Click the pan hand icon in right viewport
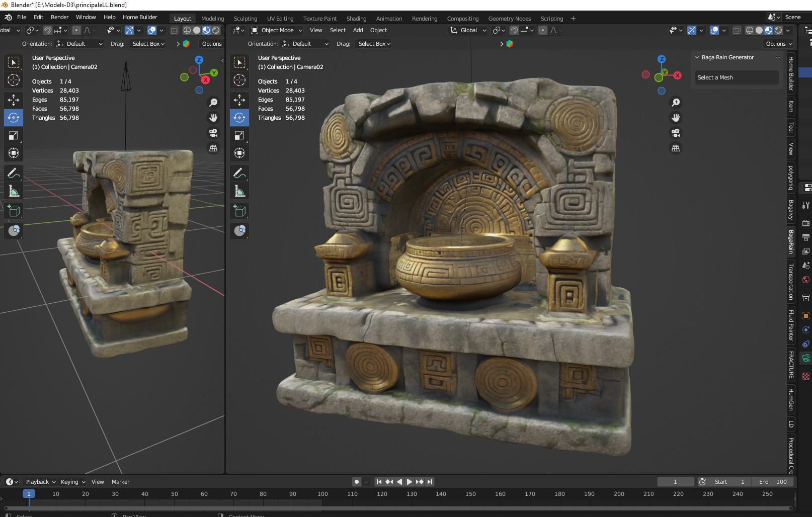Image resolution: width=812 pixels, height=517 pixels. pyautogui.click(x=676, y=118)
